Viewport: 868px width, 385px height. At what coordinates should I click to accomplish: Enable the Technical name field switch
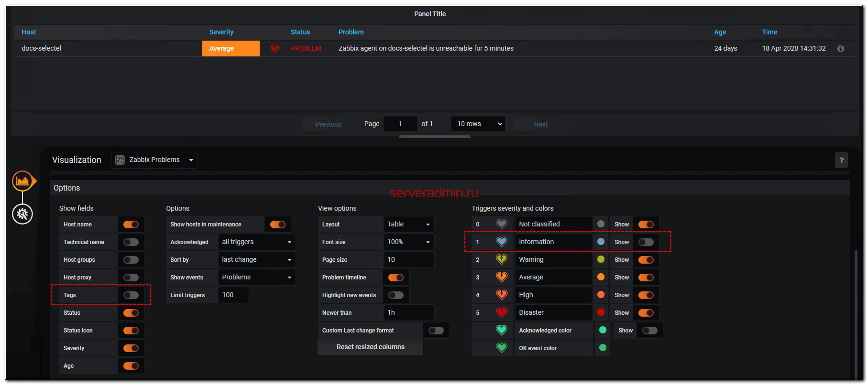click(x=131, y=242)
